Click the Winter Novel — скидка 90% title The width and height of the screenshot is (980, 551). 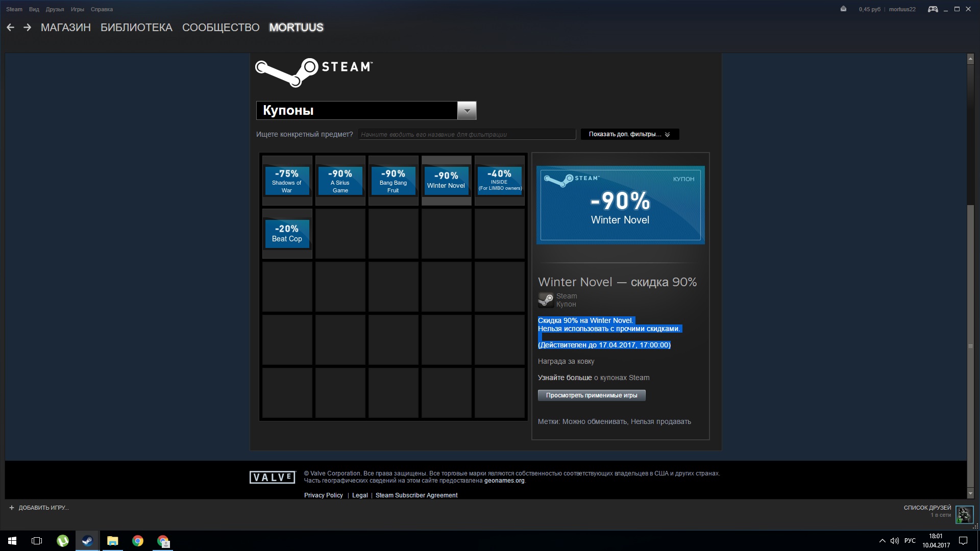(617, 282)
